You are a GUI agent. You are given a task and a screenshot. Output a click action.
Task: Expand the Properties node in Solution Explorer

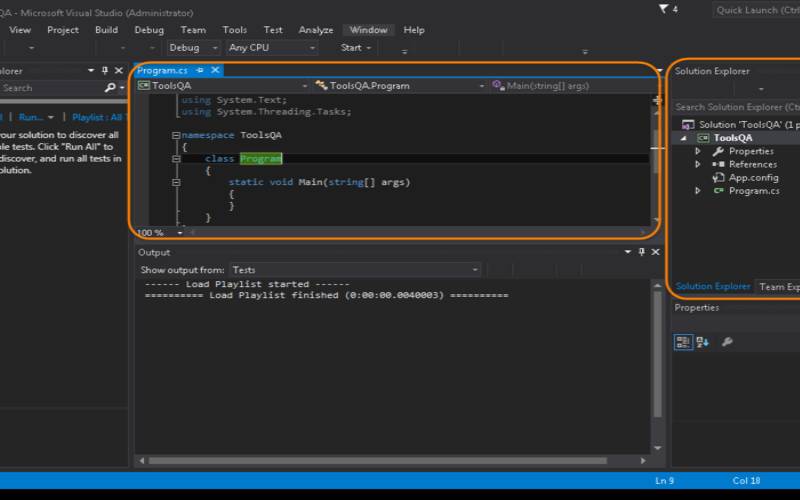[698, 151]
